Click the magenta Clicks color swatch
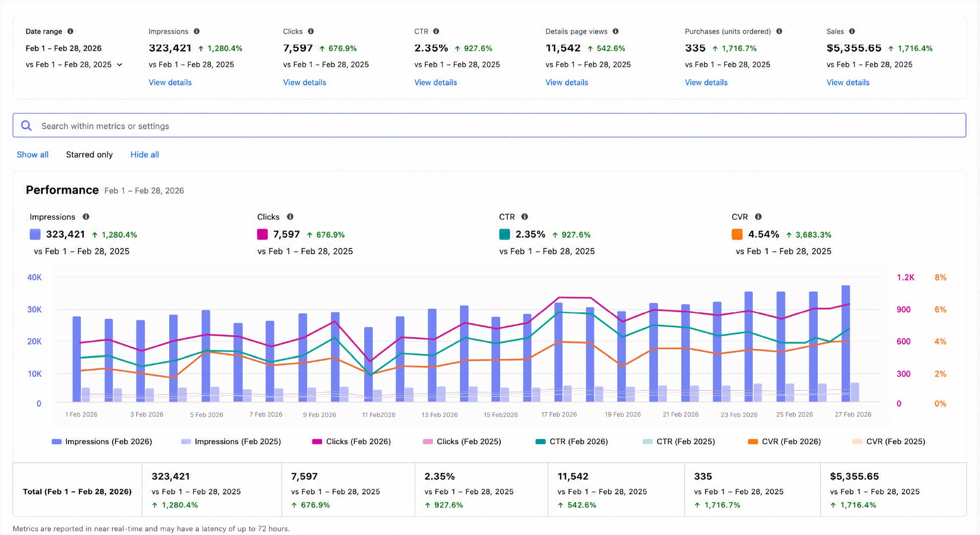Screen dimensions: 980x535 [x=262, y=235]
